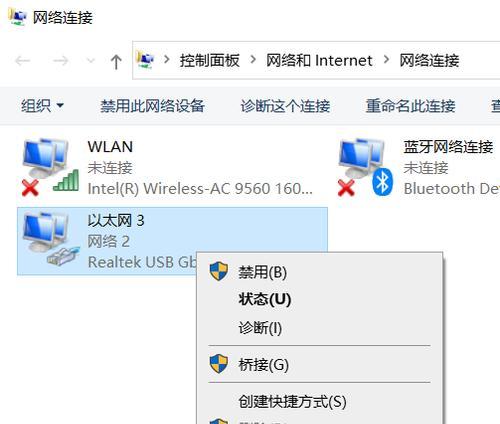Click 诊断这个连接 toolbar button
This screenshot has width=500, height=424.
click(285, 106)
